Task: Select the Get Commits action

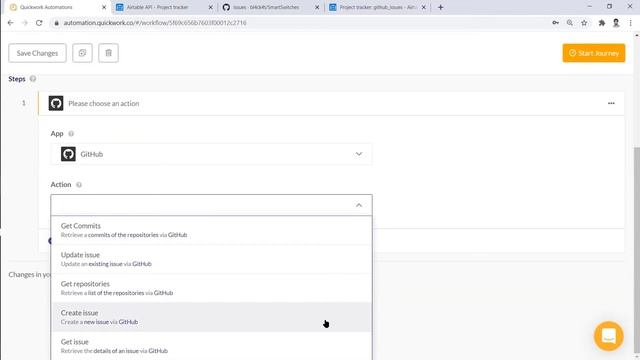Action: coord(211,230)
